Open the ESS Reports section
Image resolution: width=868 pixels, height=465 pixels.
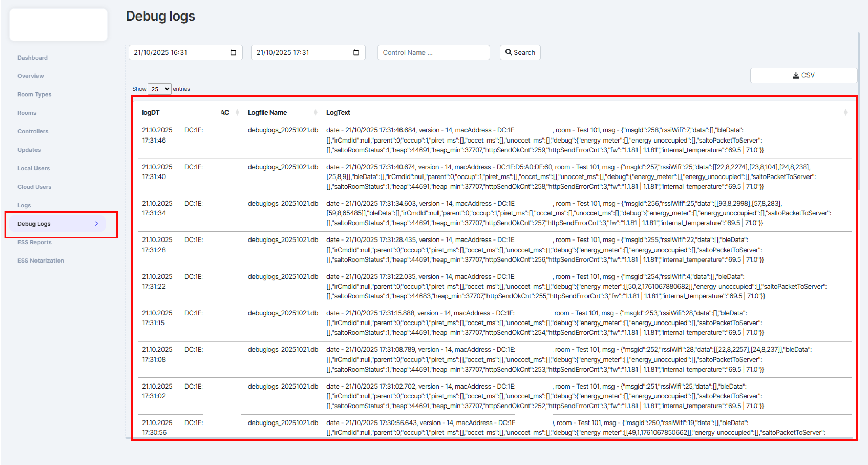(x=34, y=242)
